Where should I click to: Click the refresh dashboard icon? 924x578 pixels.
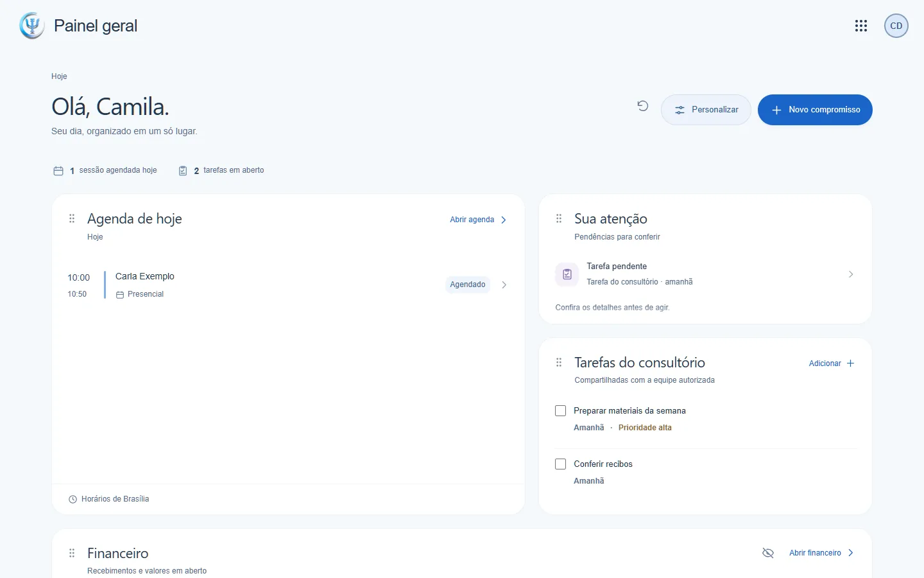(x=643, y=106)
